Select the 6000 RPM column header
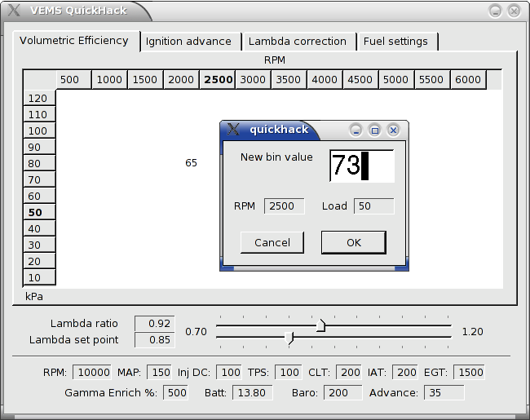This screenshot has width=530, height=420. 469,79
